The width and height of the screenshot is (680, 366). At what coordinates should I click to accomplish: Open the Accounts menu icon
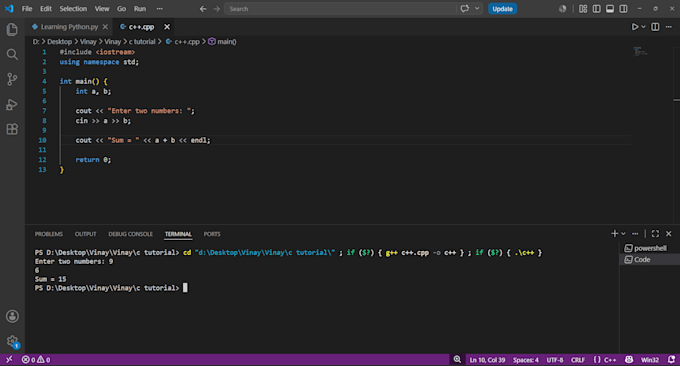(12, 316)
